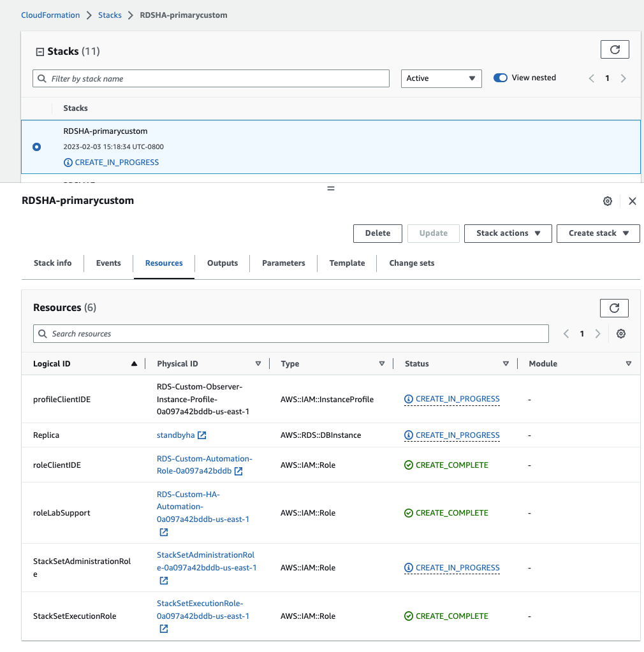Open external link icon for StackSetExecutionRole
The width and height of the screenshot is (644, 652).
pos(164,628)
